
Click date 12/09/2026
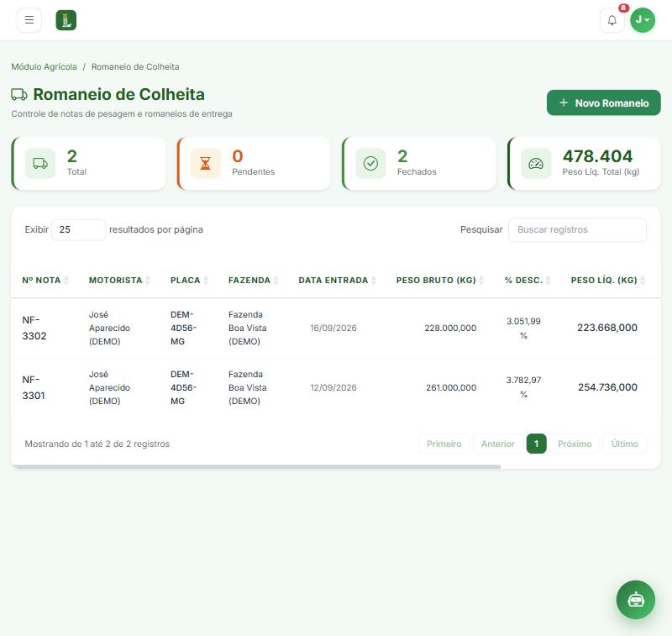[333, 387]
